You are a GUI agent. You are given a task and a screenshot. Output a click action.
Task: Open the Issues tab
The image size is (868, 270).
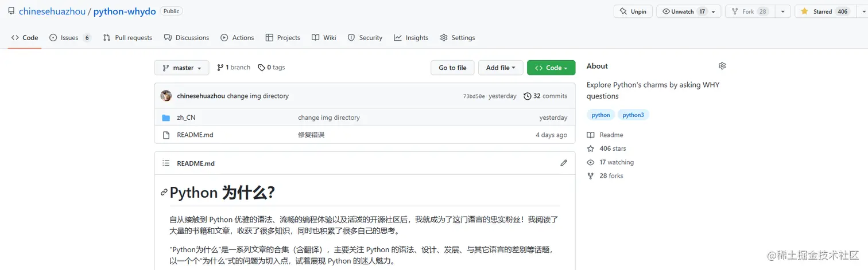tap(70, 38)
